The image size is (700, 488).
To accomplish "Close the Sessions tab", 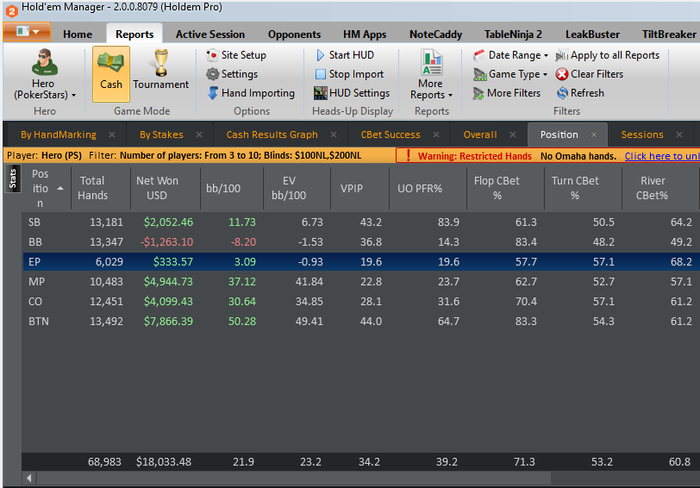I will pos(679,134).
